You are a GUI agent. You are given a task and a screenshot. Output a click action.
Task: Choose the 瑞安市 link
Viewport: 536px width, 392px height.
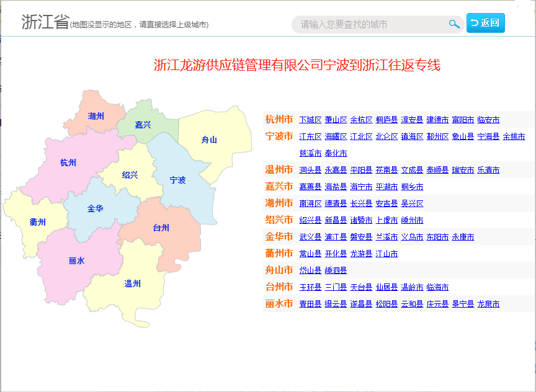(x=463, y=170)
